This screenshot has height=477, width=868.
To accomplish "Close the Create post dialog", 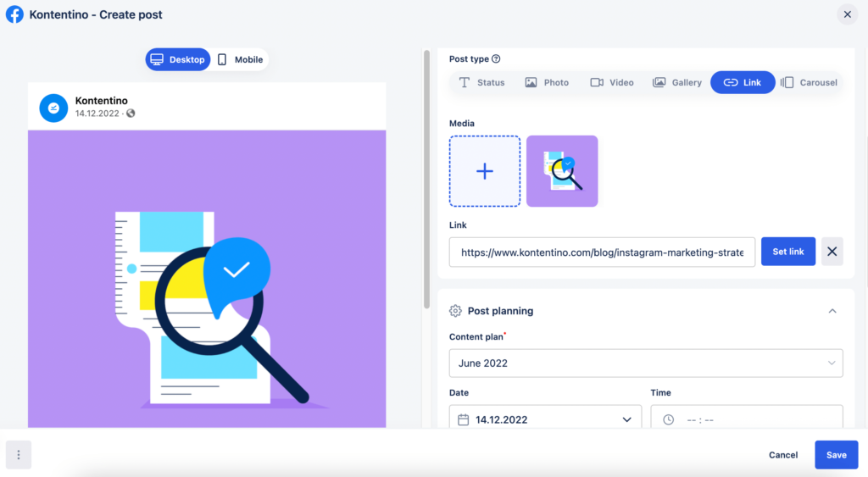I will click(847, 14).
